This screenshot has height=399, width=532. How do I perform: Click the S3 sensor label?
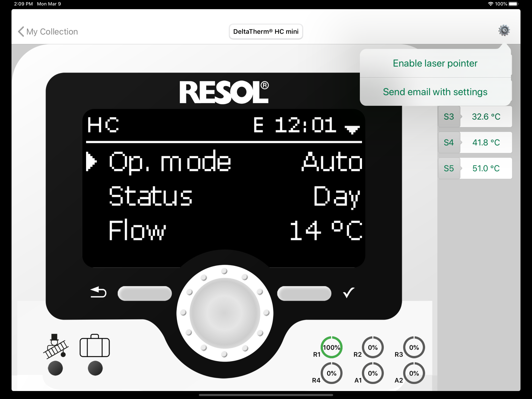click(449, 117)
